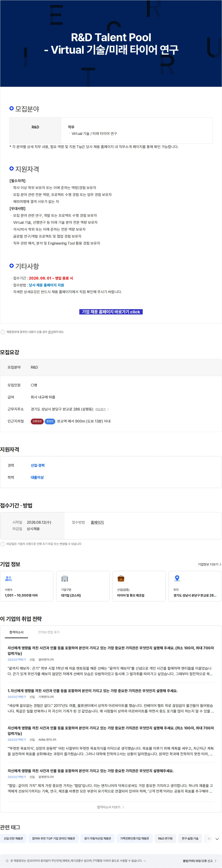Open the 설비엔지니어 cover letter entry
This screenshot has height=868, width=222.
pos(111,661)
